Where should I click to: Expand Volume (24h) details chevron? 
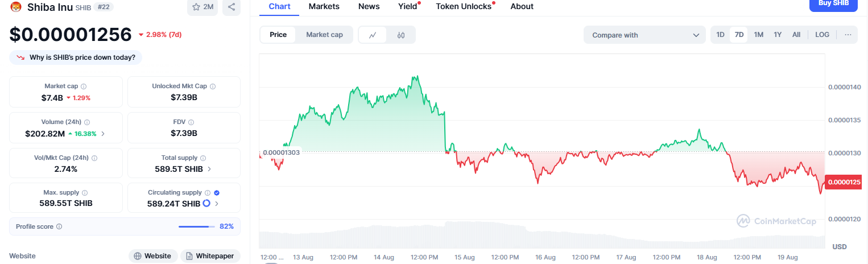tap(103, 134)
